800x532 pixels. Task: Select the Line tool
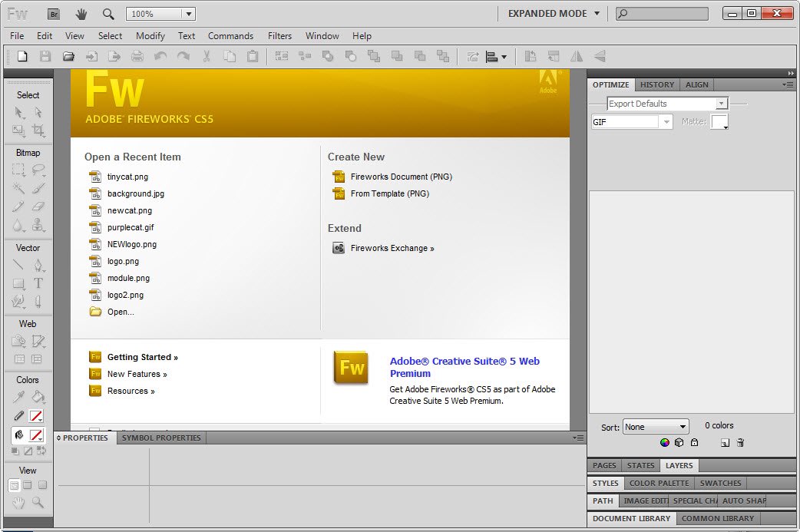click(x=18, y=266)
